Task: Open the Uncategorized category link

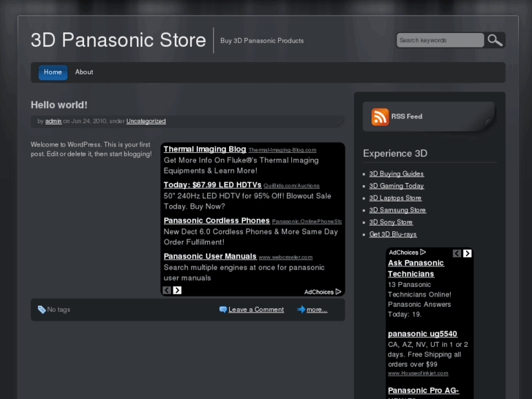Action: point(146,122)
